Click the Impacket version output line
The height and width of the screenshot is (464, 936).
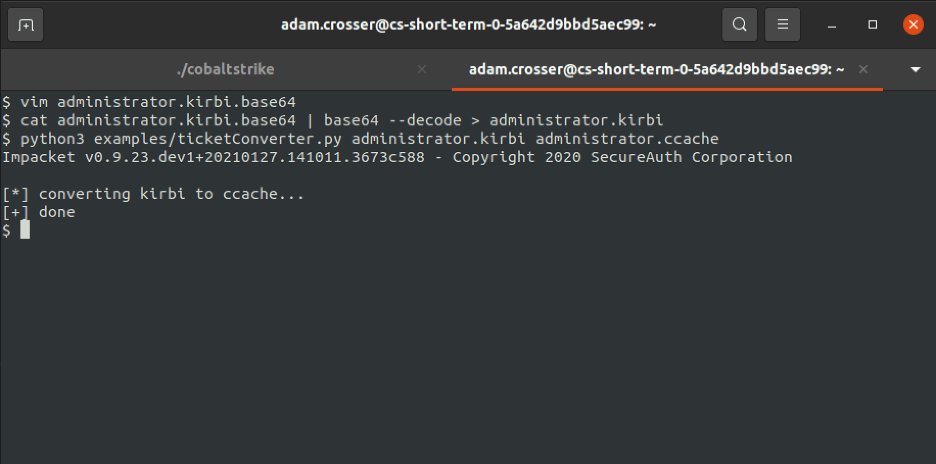tap(397, 157)
